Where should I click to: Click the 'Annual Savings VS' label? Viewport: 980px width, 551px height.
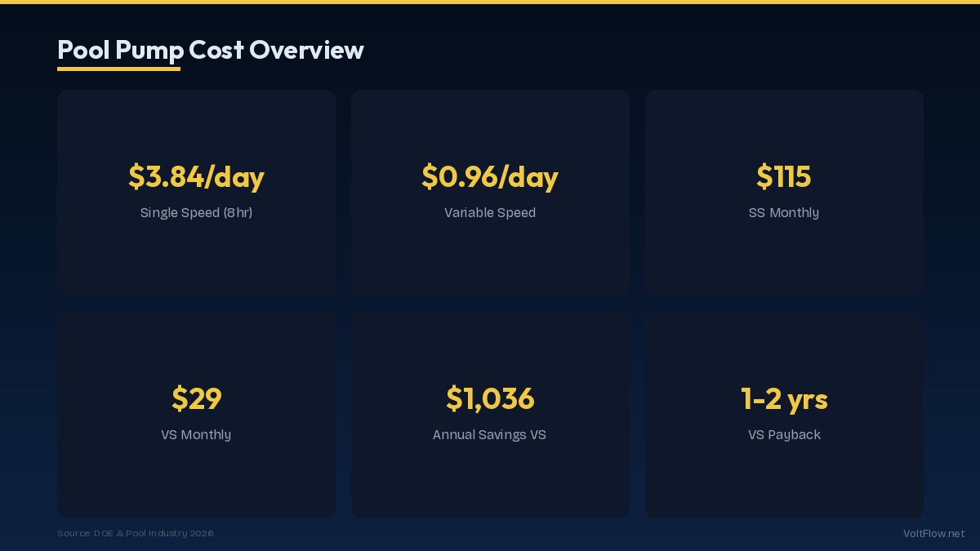pos(490,435)
